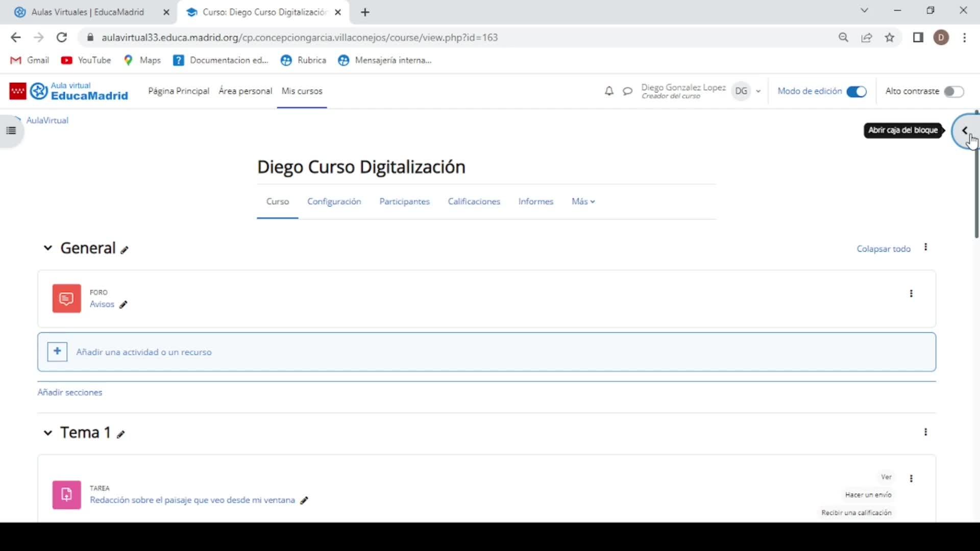980x551 pixels.
Task: Open the block drawer arrow button
Action: pos(965,131)
